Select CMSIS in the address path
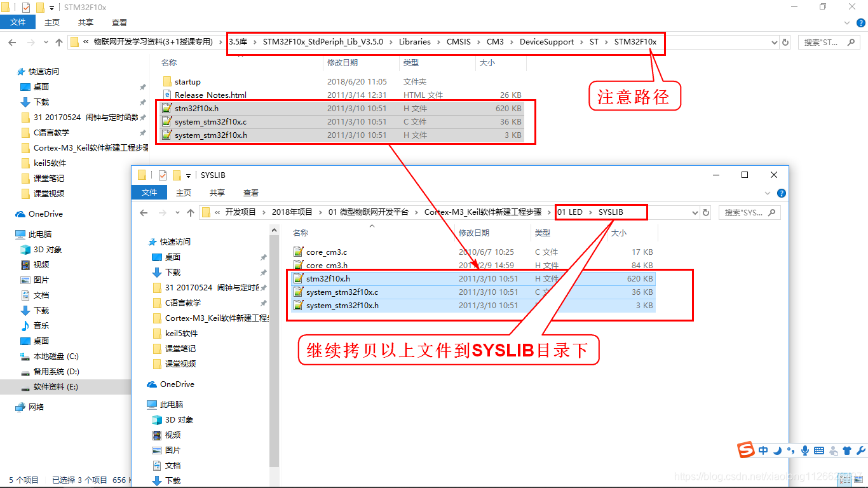This screenshot has height=488, width=868. [459, 42]
